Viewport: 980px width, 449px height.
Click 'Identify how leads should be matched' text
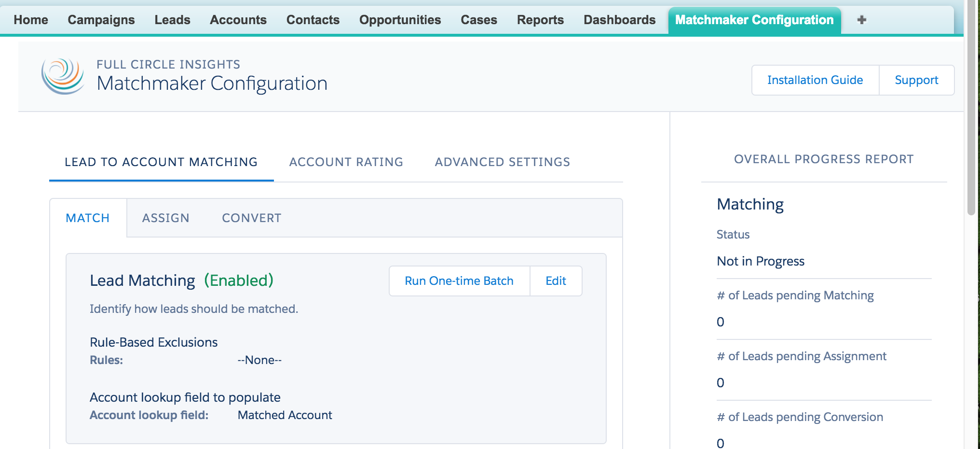(x=194, y=309)
